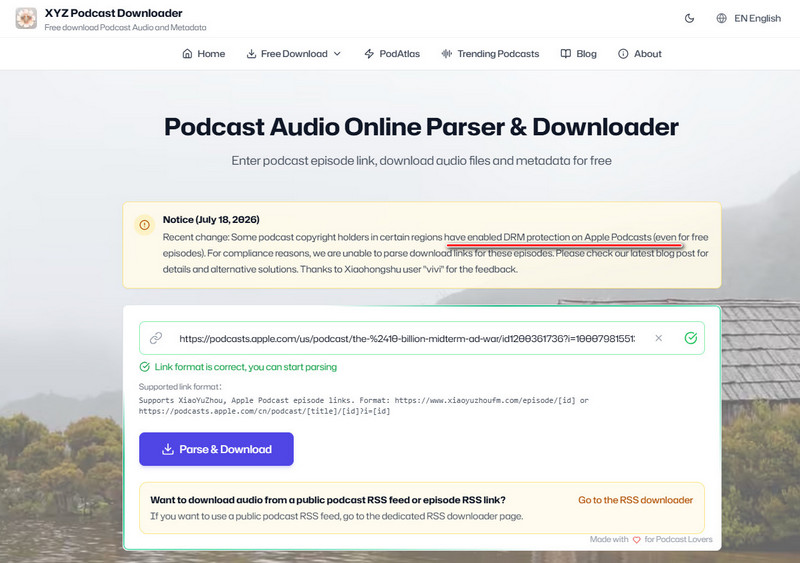The image size is (800, 563).
Task: Click the 'Link format is correct' status message
Action: tap(245, 367)
